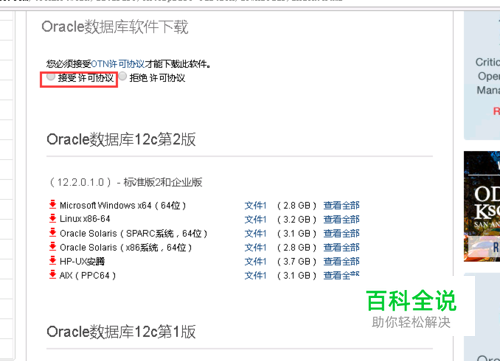Click the (3.7 GB) size for HP-UX
Screen dimensions: 500x361
(x=297, y=262)
